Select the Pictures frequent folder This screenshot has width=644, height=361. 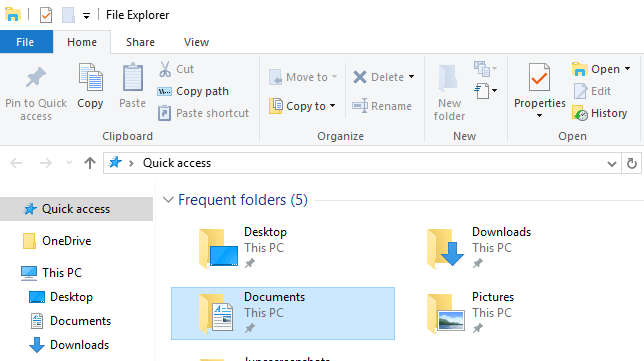tap(511, 313)
